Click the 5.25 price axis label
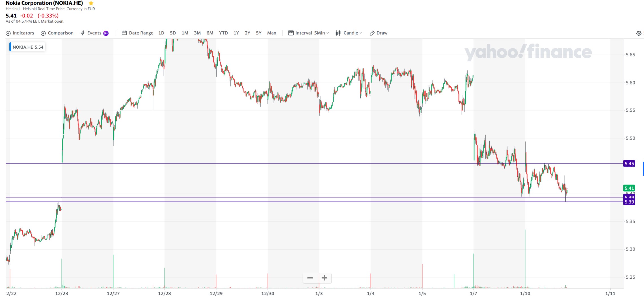644x303 pixels. (x=630, y=277)
